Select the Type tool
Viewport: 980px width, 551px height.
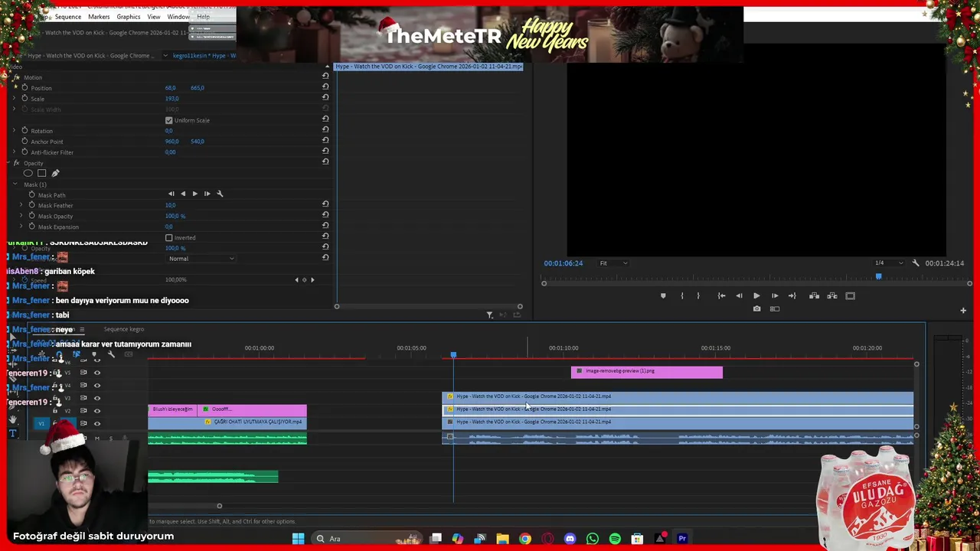click(12, 433)
